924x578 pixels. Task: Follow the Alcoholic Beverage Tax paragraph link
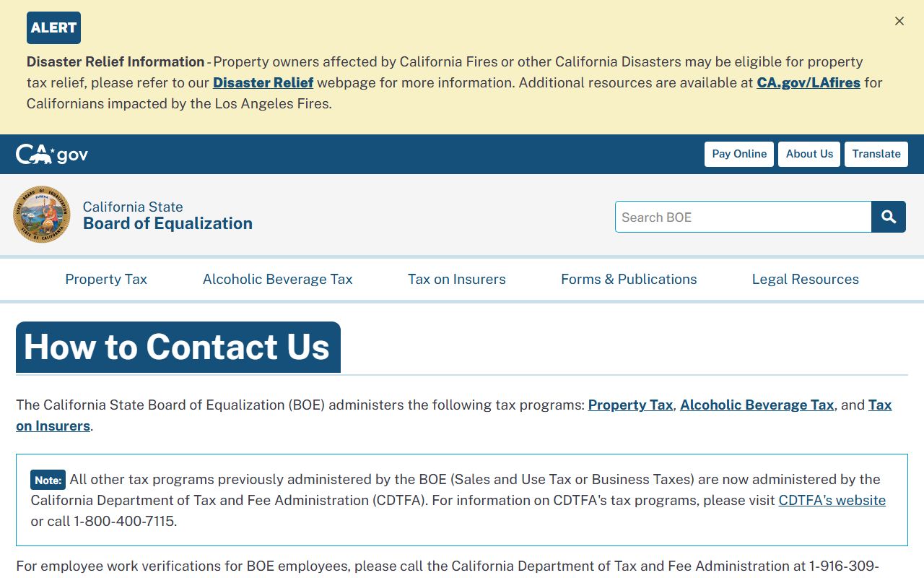(757, 405)
